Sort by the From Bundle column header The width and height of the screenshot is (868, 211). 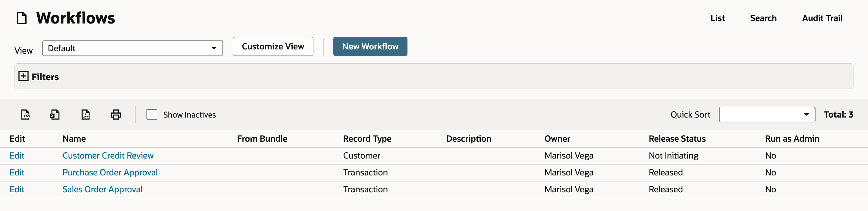[x=262, y=139]
